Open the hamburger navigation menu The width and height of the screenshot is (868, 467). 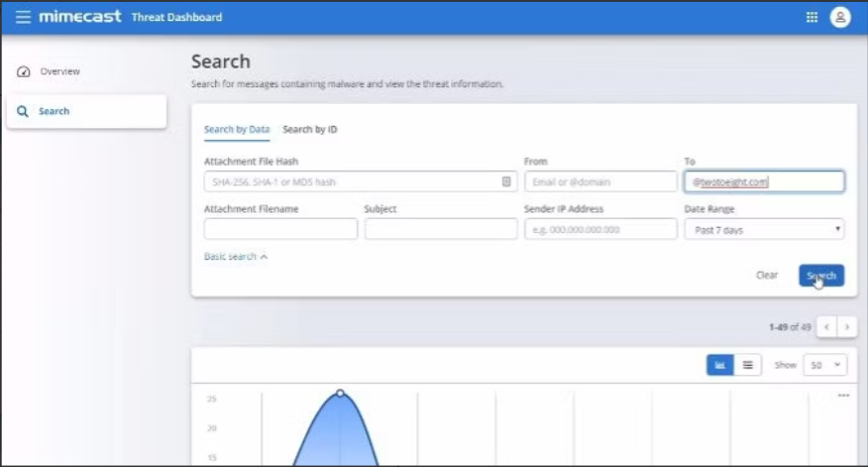coord(23,17)
